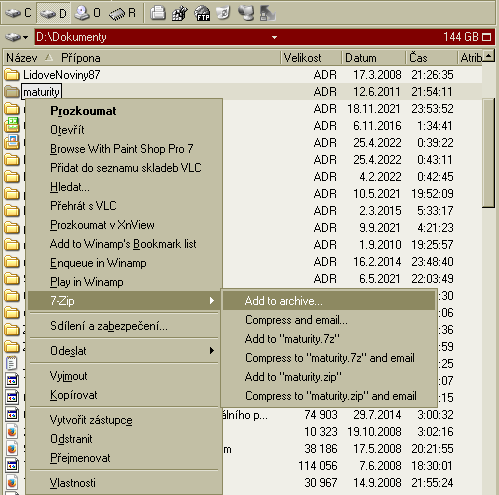The image size is (499, 495).
Task: Click folder icon in the 6.5.2021 row
Action: coord(12,279)
